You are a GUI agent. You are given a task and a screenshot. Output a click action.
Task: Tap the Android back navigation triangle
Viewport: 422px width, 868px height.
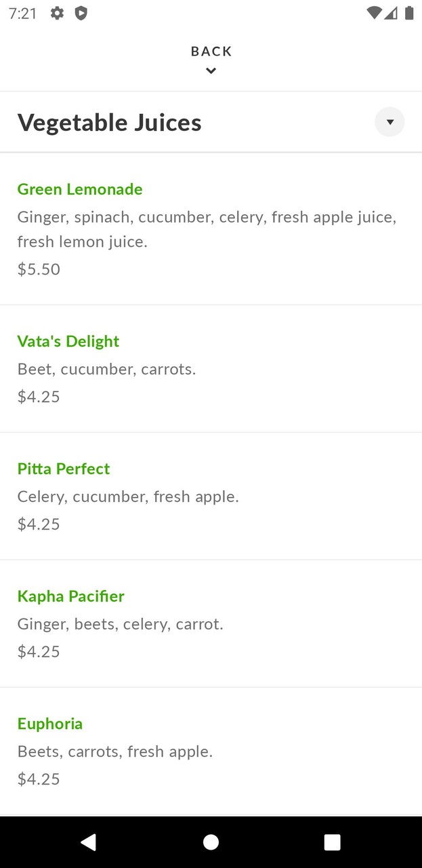click(88, 842)
